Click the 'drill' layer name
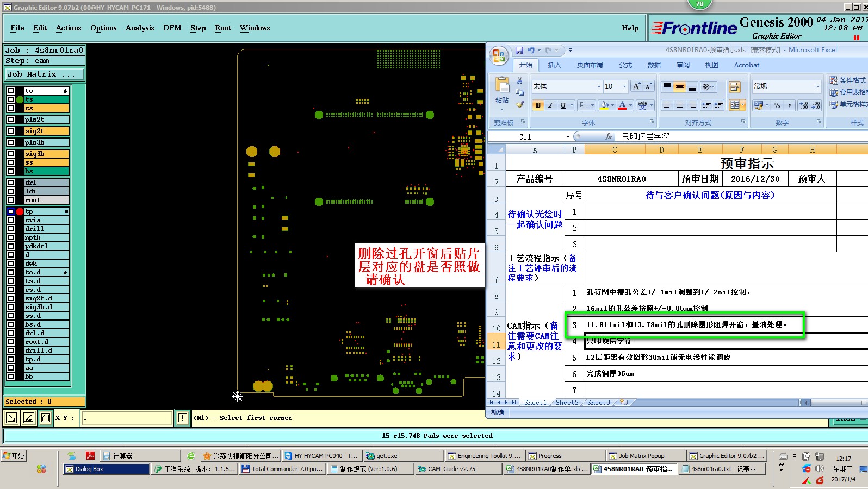868x489 pixels. point(47,229)
